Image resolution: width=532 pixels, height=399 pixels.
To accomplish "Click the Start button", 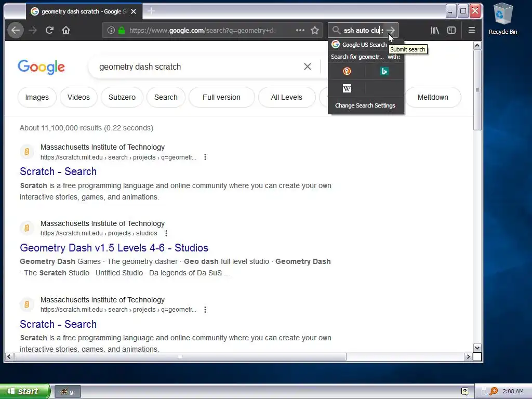I will tap(25, 391).
